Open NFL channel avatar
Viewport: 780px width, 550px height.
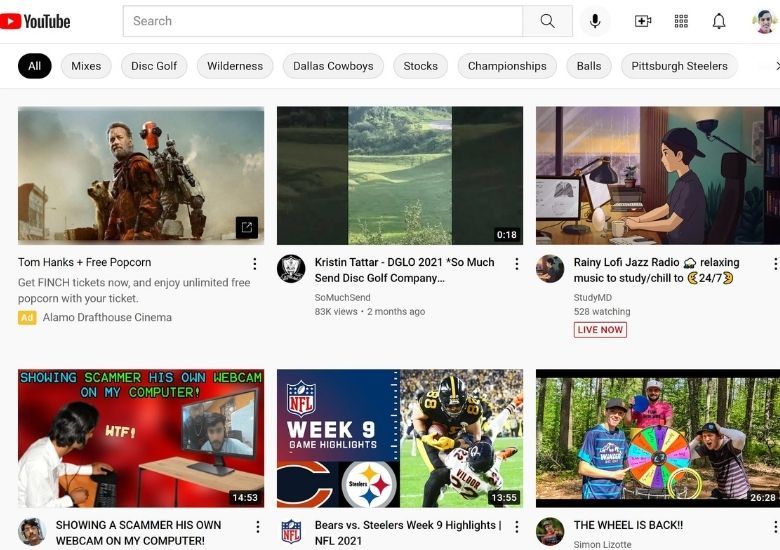pos(291,532)
